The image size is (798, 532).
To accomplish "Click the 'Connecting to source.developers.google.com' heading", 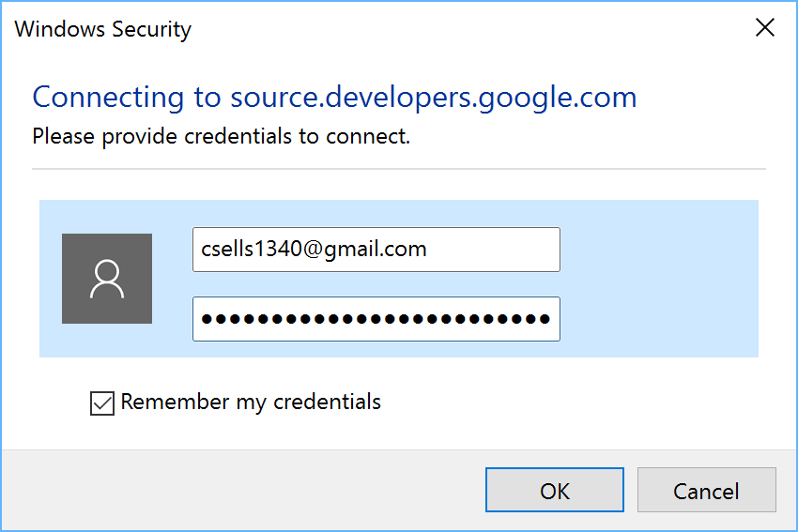I will click(x=334, y=98).
